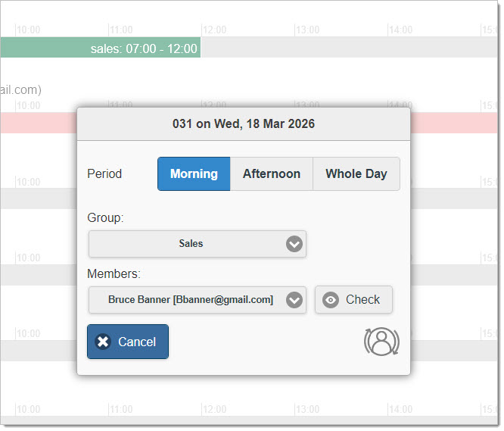Click the pink highlighted schedule row
This screenshot has width=504, height=431.
(x=454, y=123)
